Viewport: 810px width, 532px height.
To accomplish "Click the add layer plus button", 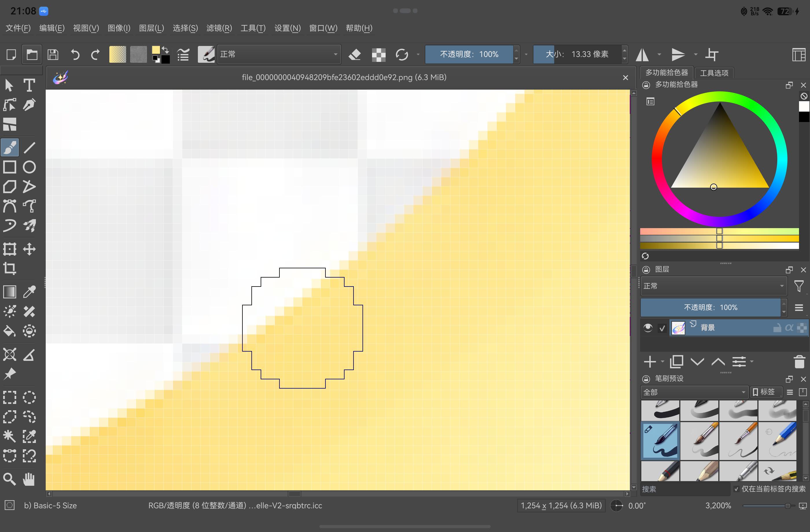I will coord(650,362).
